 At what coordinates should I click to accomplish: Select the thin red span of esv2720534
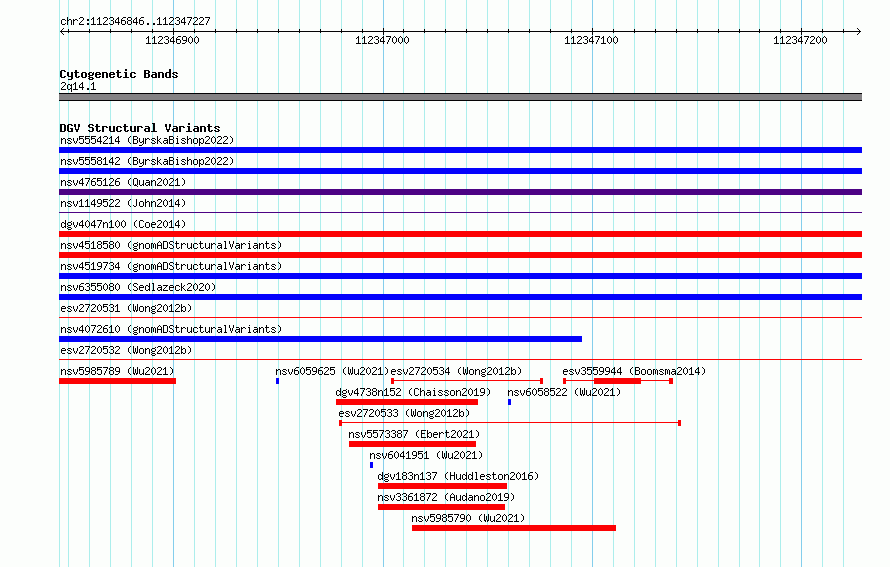(x=467, y=381)
